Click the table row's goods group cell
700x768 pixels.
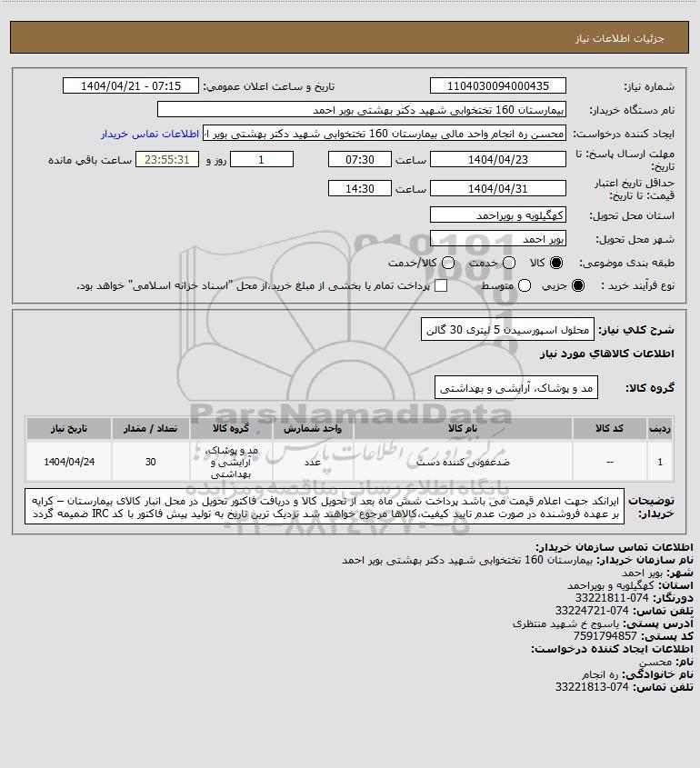click(x=231, y=462)
